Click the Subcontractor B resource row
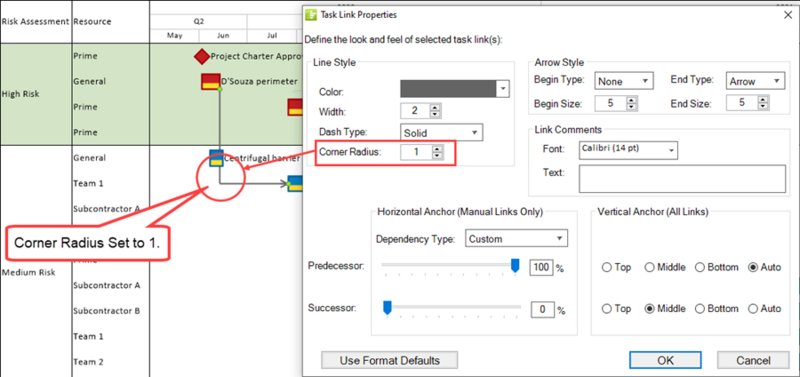800x377 pixels. 107,311
